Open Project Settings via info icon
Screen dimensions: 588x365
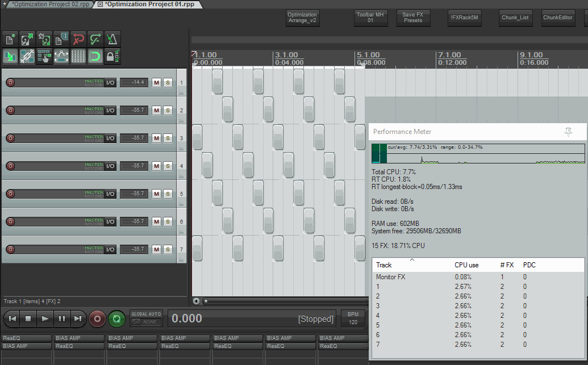(61, 39)
